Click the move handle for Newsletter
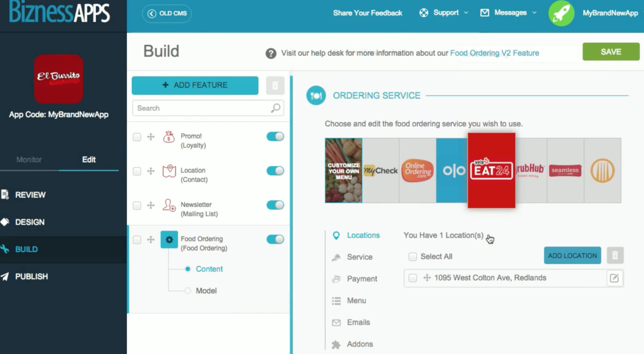The height and width of the screenshot is (354, 644). click(151, 205)
